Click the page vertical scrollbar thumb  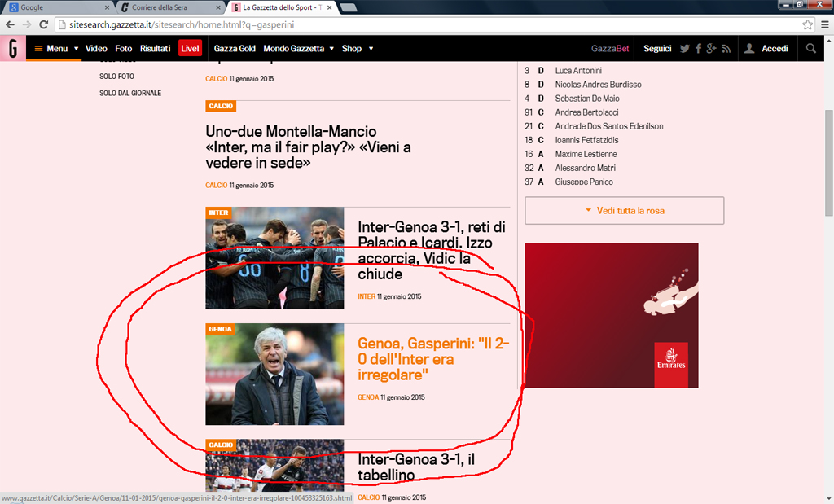point(828,163)
